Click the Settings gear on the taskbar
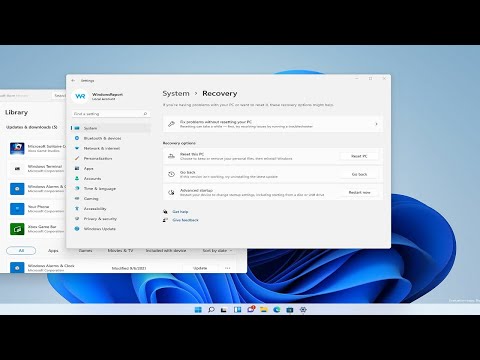This screenshot has width=480, height=360. tap(303, 310)
